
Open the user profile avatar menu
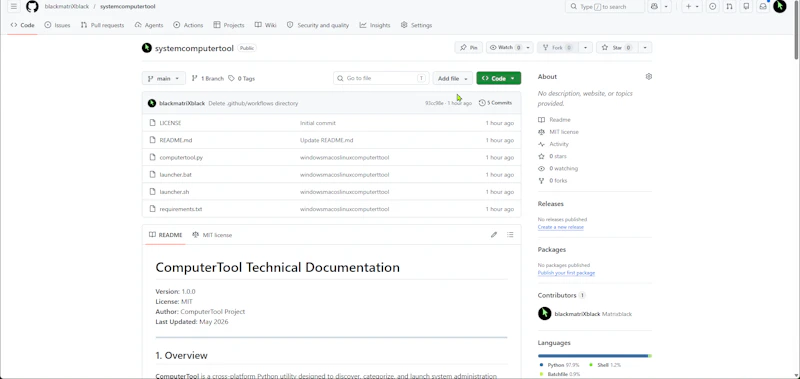780,7
